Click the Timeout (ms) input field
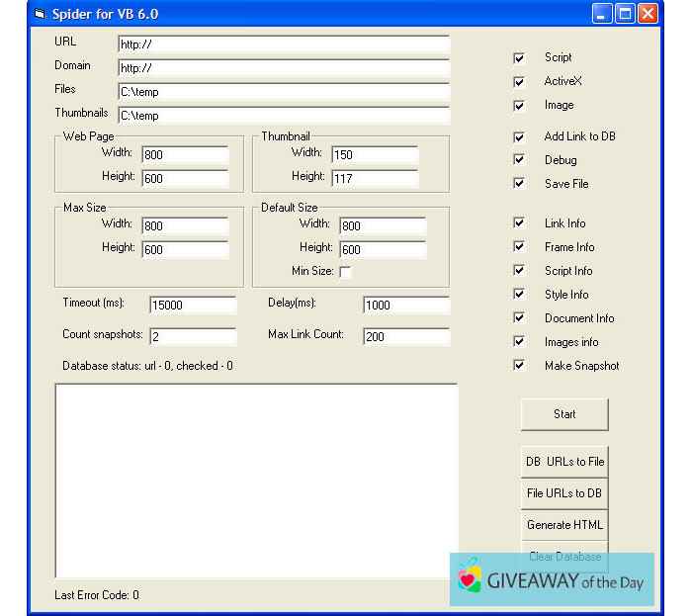The height and width of the screenshot is (616, 692). pos(193,306)
